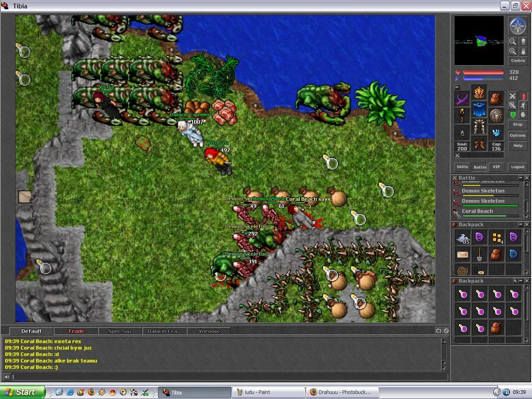Select the weapon in the hand slot
The image size is (532, 399).
coord(462,116)
